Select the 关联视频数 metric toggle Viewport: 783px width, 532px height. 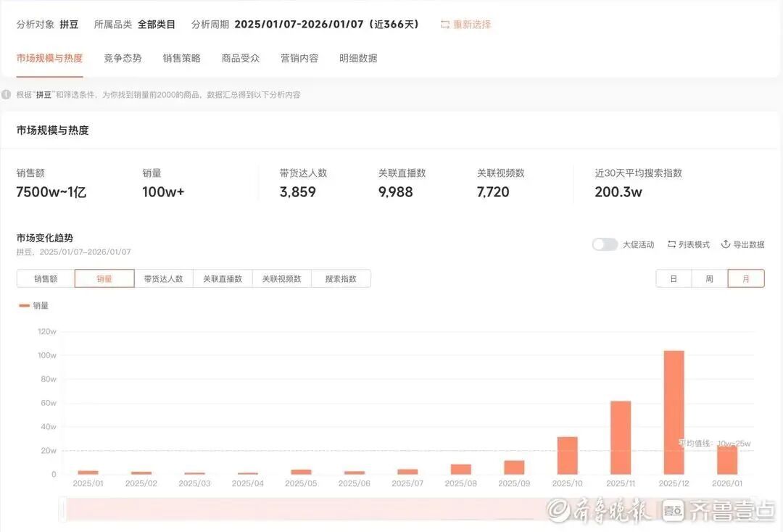pyautogui.click(x=282, y=278)
